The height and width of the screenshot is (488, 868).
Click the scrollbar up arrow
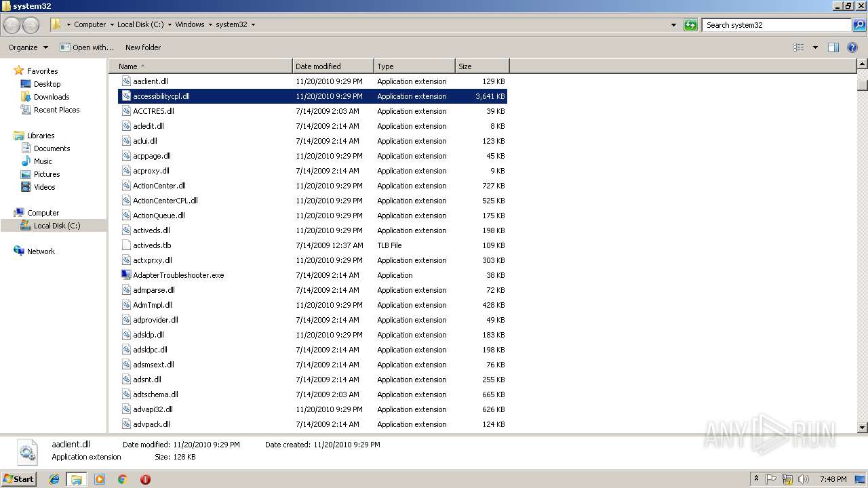pyautogui.click(x=863, y=64)
